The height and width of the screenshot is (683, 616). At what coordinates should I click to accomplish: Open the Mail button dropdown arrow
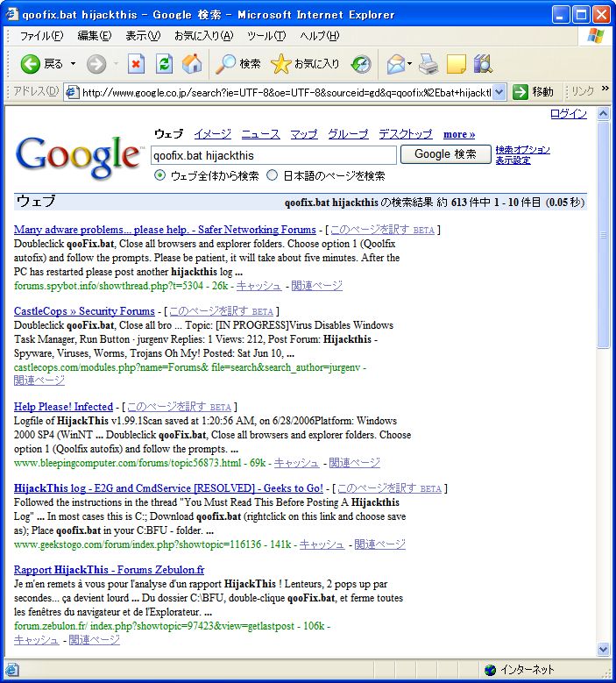pyautogui.click(x=409, y=65)
